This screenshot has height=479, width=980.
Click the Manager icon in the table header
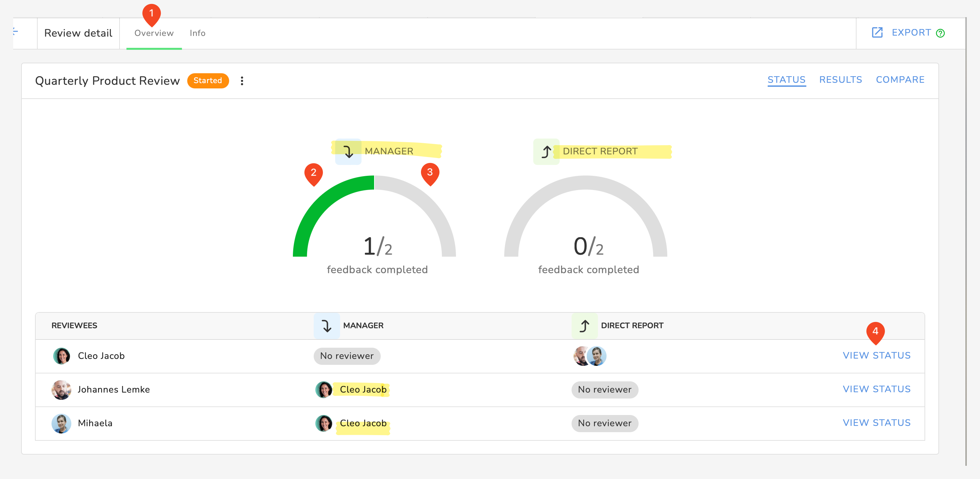click(x=327, y=326)
